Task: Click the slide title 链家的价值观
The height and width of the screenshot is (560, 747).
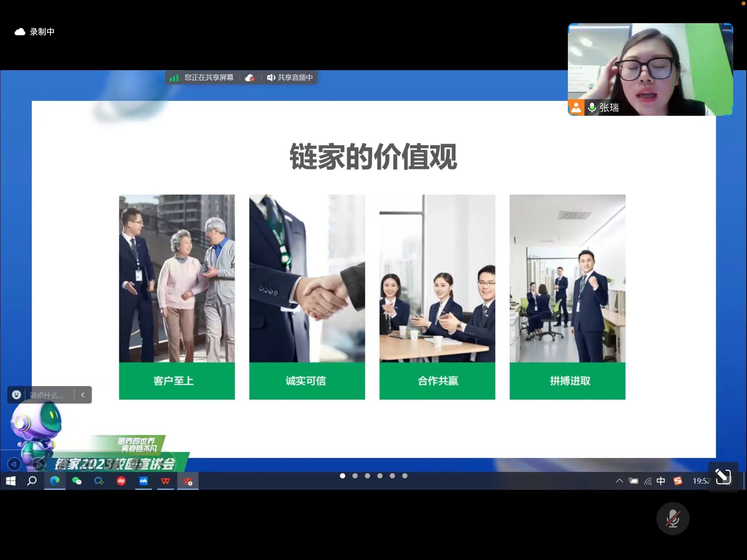Action: coord(373,157)
